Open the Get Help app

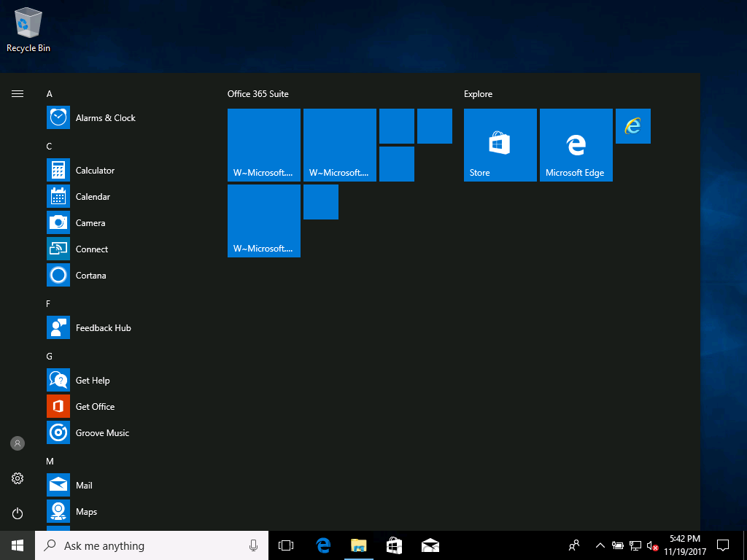(58, 380)
